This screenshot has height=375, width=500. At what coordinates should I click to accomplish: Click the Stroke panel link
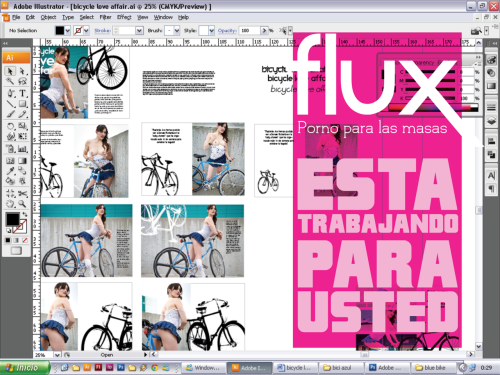[x=102, y=31]
